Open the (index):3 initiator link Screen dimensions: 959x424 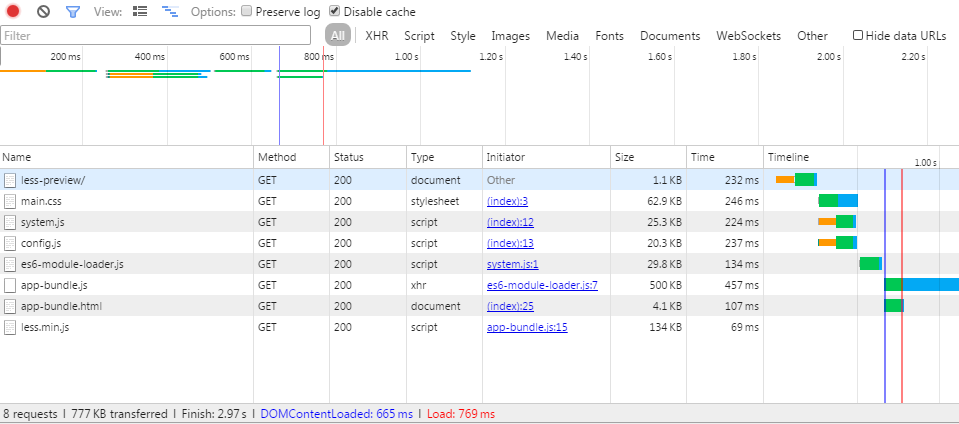tap(507, 201)
